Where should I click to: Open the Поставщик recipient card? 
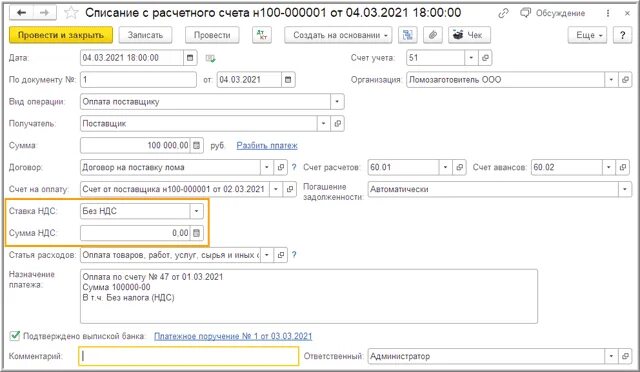click(x=337, y=123)
